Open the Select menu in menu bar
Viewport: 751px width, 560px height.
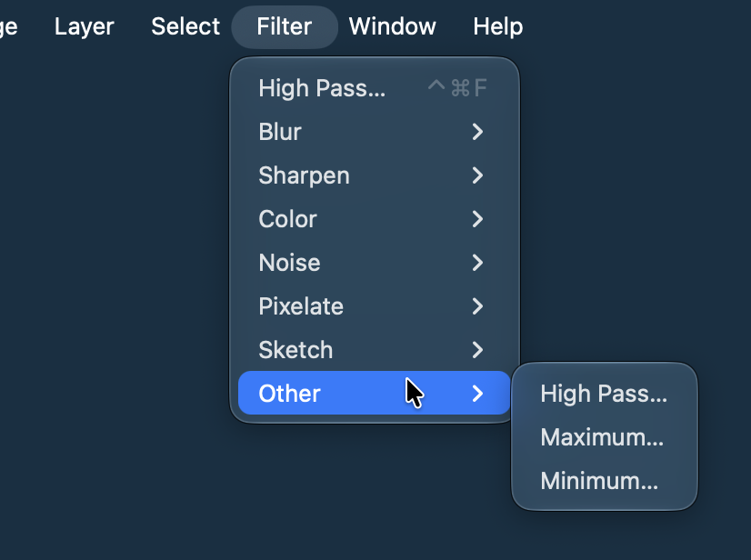click(185, 26)
